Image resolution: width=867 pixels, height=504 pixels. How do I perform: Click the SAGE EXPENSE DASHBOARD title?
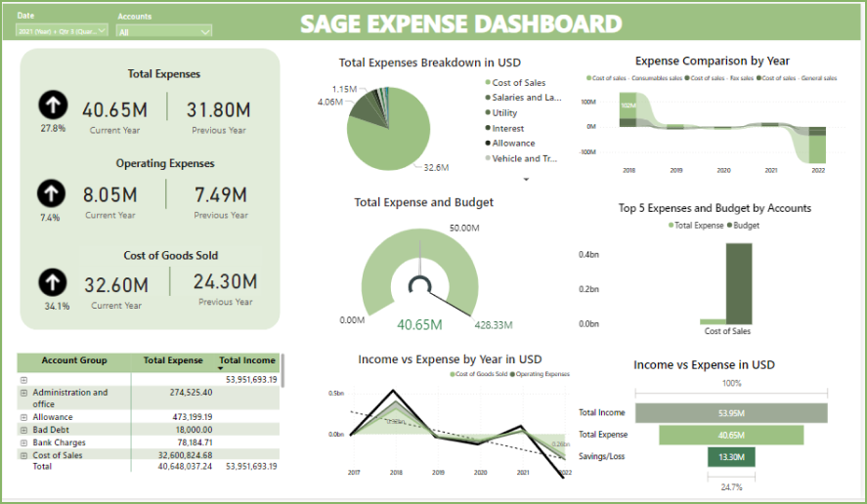(461, 23)
